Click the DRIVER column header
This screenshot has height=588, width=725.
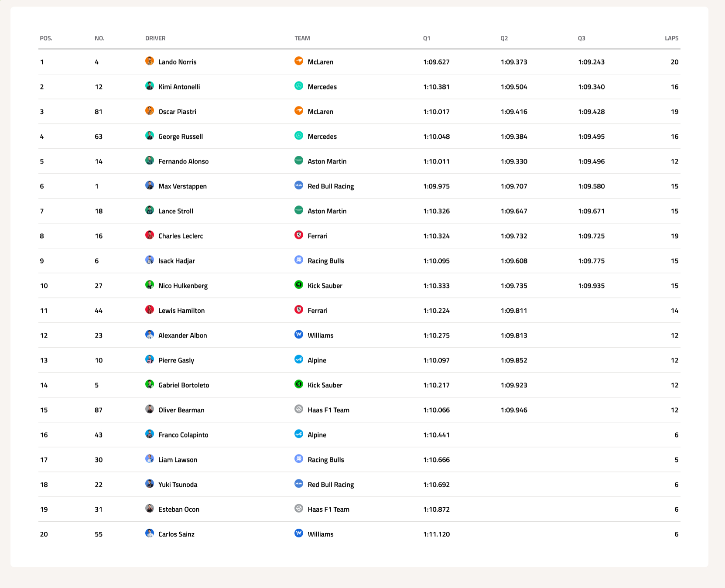pos(155,38)
